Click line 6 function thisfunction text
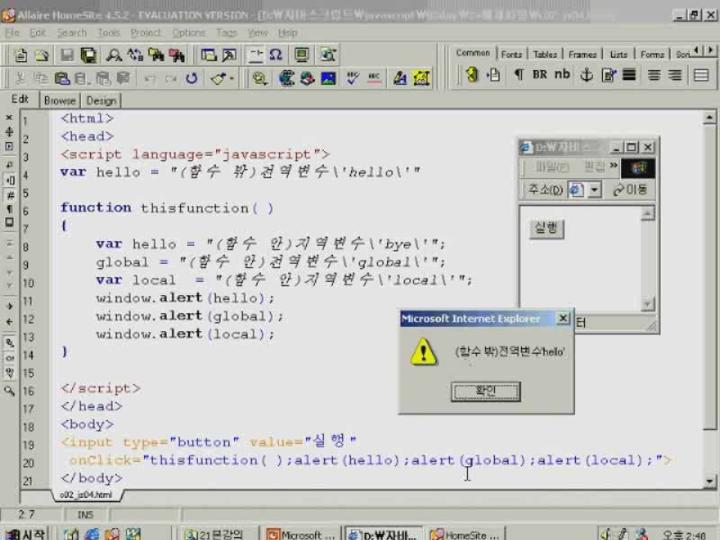720x540 pixels. tap(167, 208)
